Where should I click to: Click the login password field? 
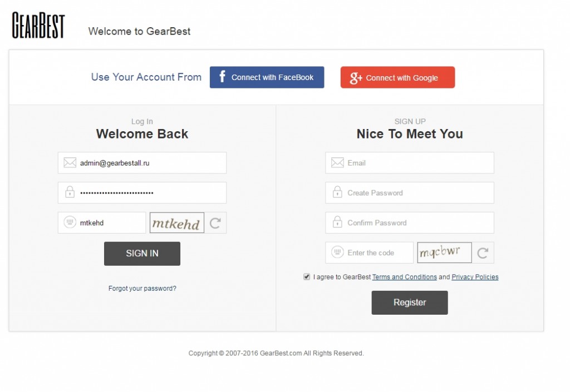pyautogui.click(x=142, y=193)
